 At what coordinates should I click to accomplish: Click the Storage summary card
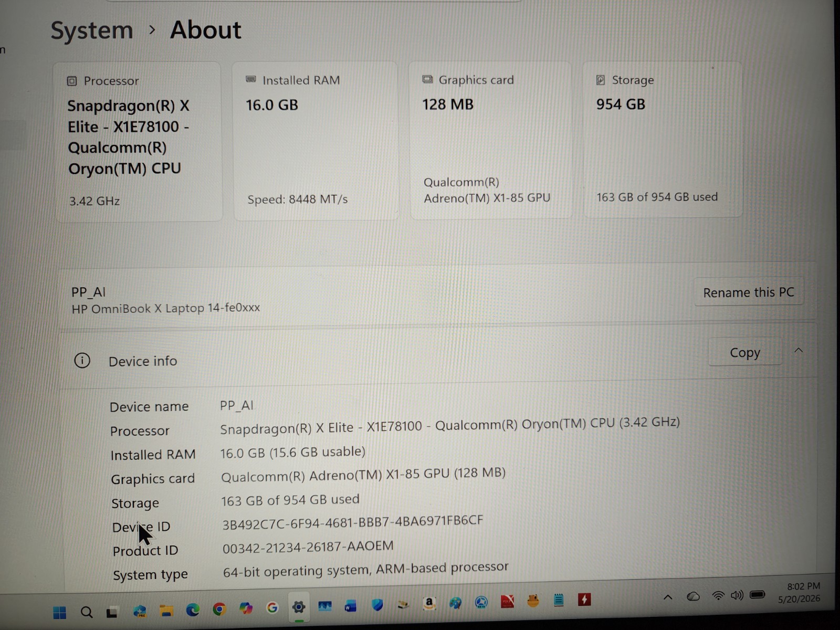tap(663, 139)
